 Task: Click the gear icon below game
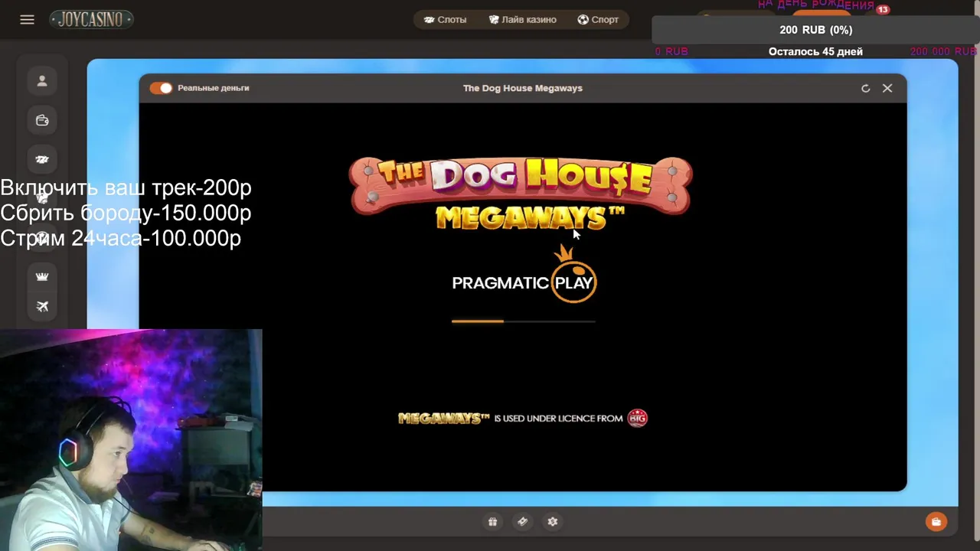[x=553, y=522]
